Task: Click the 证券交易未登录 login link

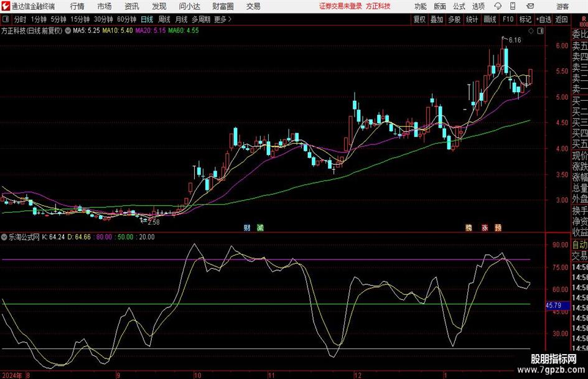Action: 340,6
